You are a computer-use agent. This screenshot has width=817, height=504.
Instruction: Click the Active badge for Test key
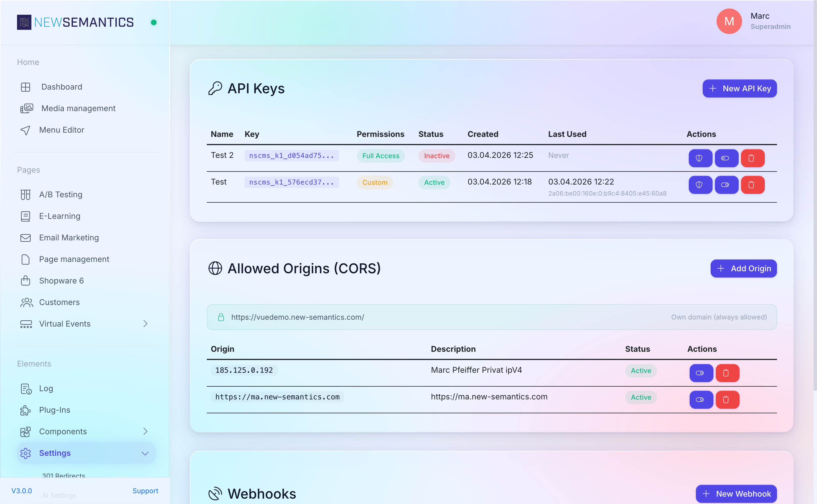pos(434,182)
